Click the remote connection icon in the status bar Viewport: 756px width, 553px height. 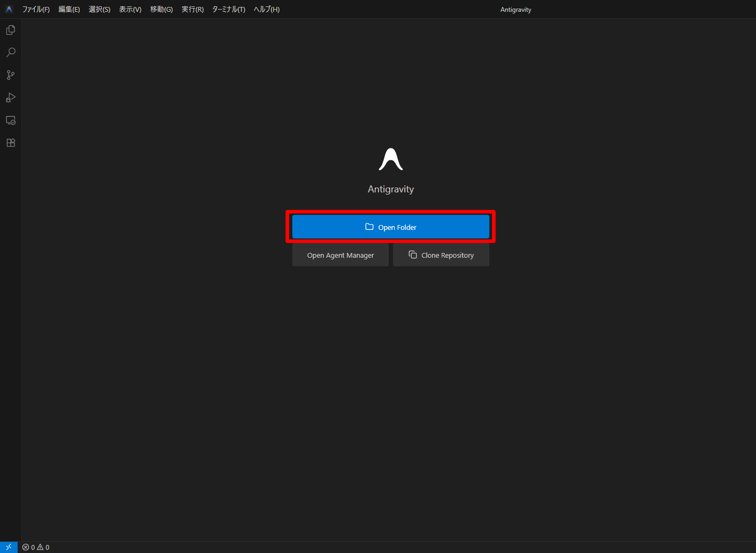coord(8,547)
